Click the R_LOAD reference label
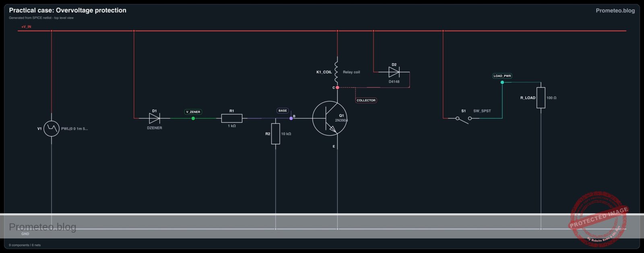The image size is (644, 253). (528, 98)
